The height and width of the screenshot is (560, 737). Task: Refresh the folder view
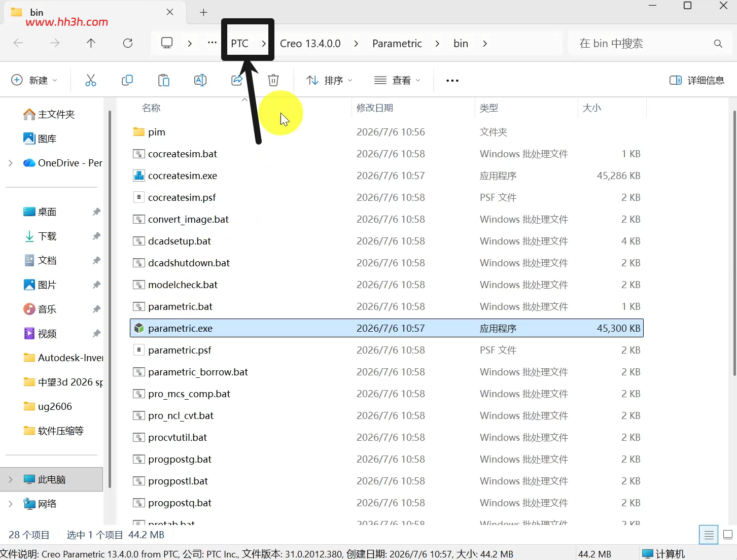tap(128, 43)
